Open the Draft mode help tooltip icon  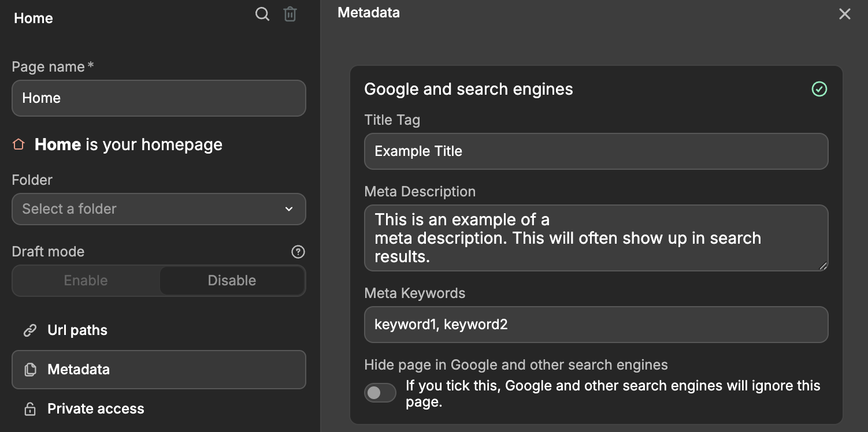(x=298, y=252)
